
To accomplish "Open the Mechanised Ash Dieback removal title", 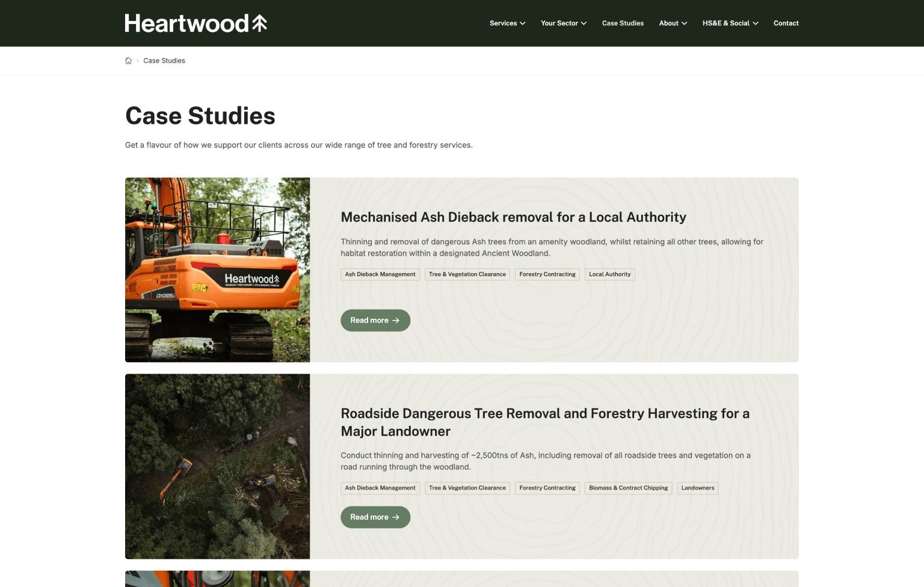I will [513, 217].
